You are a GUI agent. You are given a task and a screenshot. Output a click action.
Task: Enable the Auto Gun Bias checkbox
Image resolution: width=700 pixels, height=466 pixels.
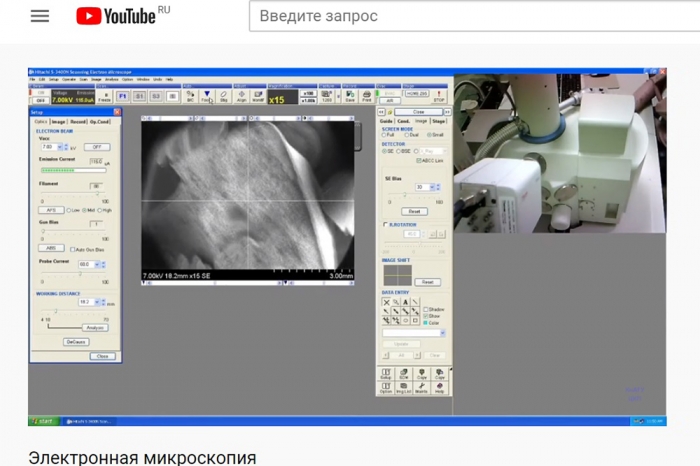coord(72,249)
